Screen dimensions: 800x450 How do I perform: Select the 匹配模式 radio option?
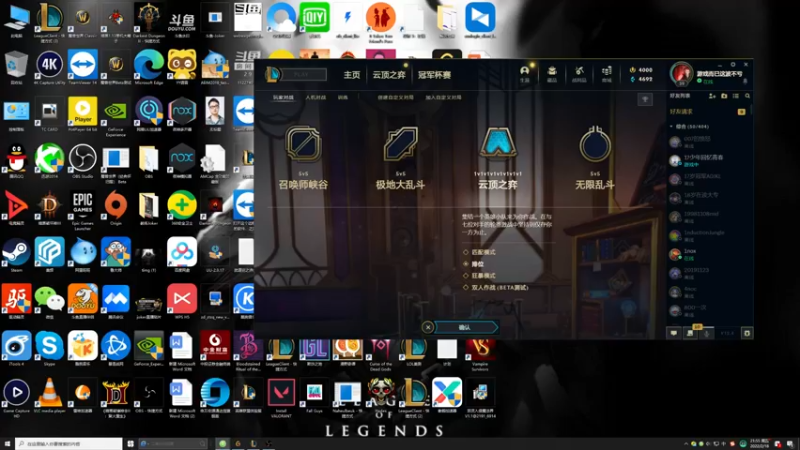480,252
